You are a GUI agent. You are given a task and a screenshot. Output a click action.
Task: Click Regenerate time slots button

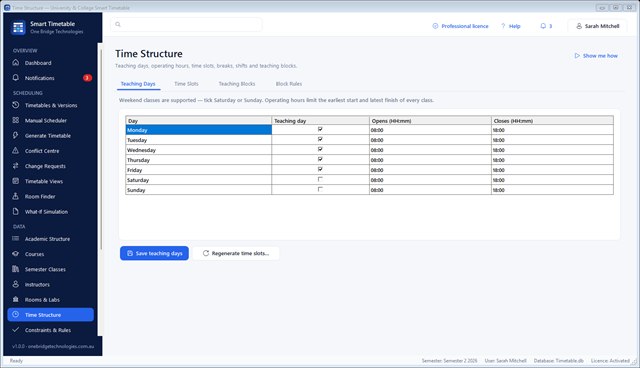(236, 253)
